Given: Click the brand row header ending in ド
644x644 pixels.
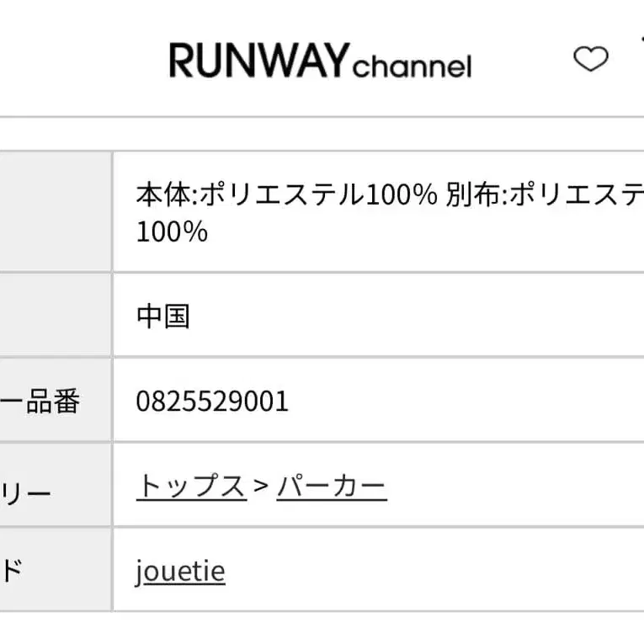Looking at the screenshot, I should coord(12,572).
